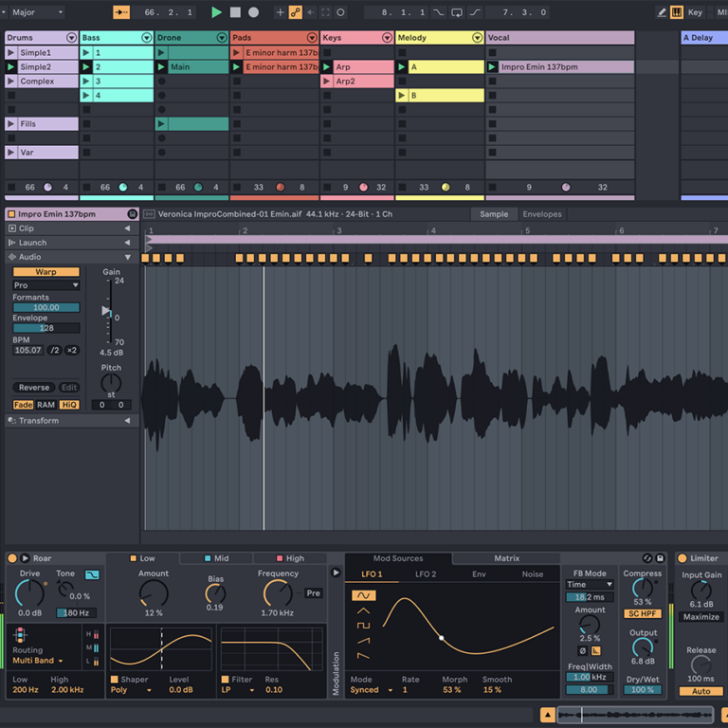Open the Matrix tab in Roar
Viewport: 728px width, 728px height.
tap(506, 558)
